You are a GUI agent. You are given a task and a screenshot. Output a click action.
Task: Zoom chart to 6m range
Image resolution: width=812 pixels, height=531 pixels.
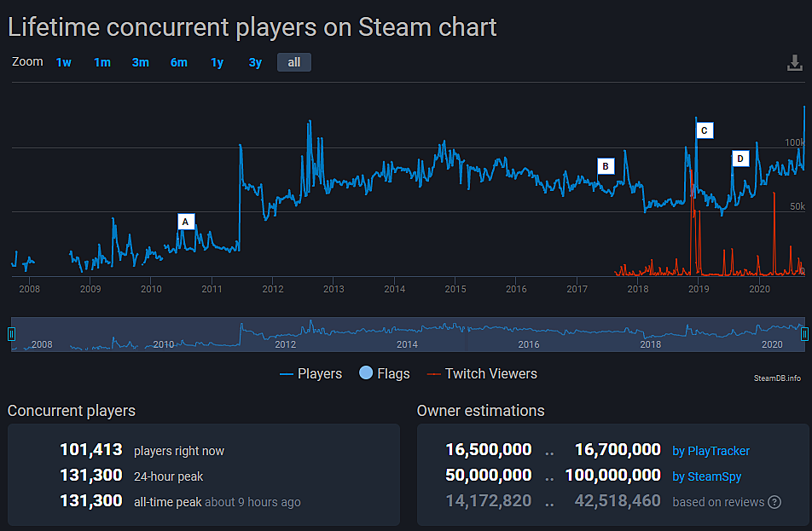point(178,62)
